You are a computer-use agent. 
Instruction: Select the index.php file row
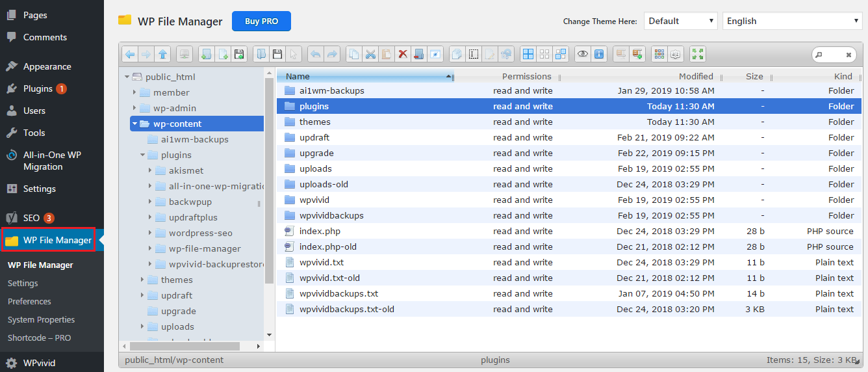click(569, 231)
